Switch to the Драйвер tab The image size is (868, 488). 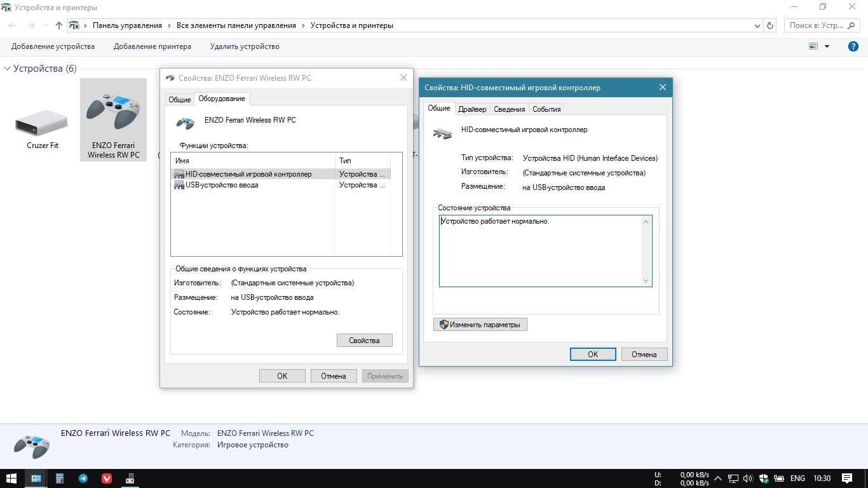pyautogui.click(x=472, y=109)
